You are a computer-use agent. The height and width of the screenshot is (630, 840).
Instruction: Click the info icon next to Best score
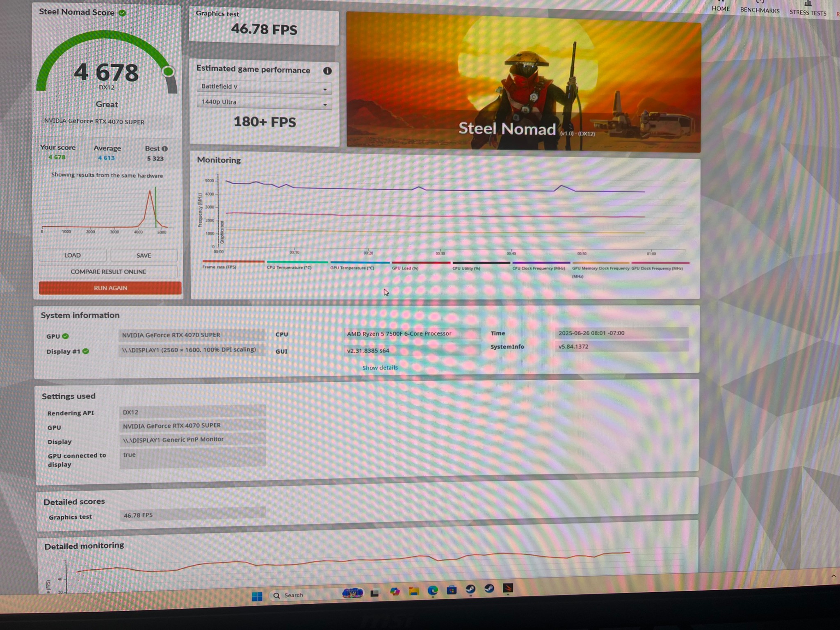coord(165,149)
